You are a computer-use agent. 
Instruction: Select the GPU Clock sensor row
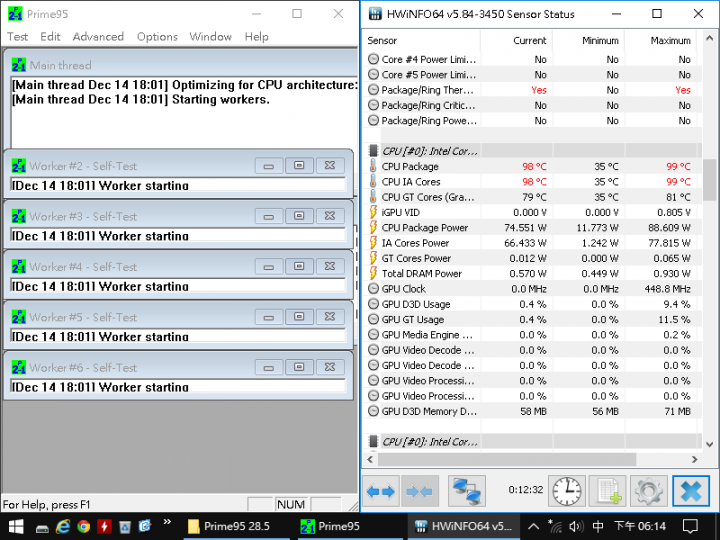(533, 289)
